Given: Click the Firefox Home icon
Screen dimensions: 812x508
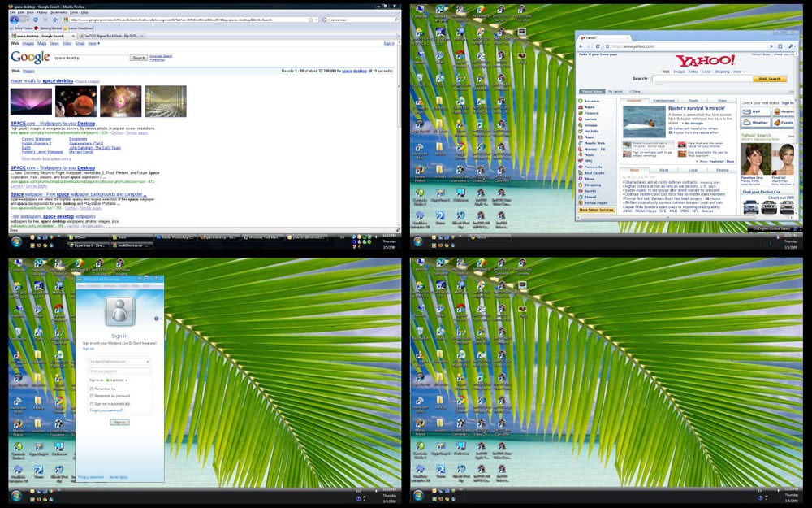Looking at the screenshot, I should point(54,20).
